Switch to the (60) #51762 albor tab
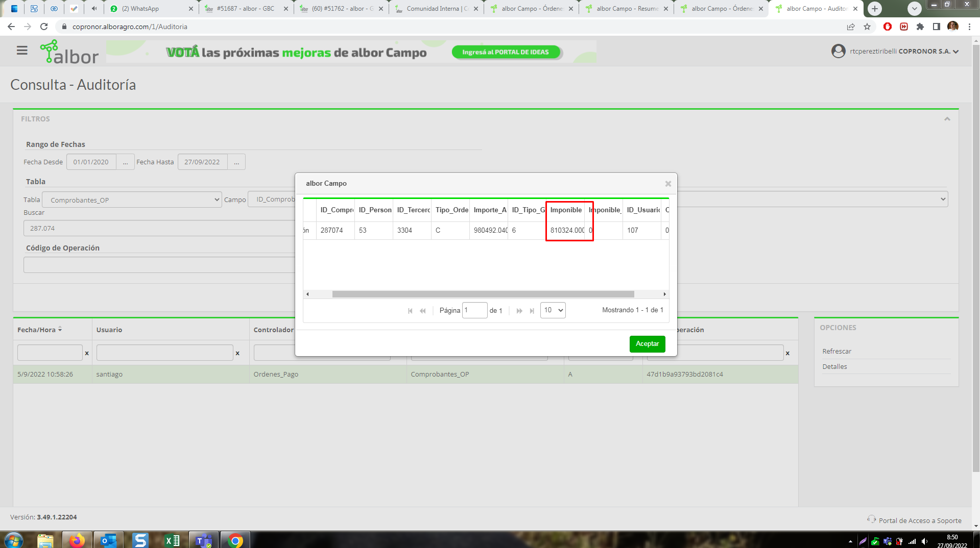This screenshot has height=548, width=980. [x=341, y=9]
